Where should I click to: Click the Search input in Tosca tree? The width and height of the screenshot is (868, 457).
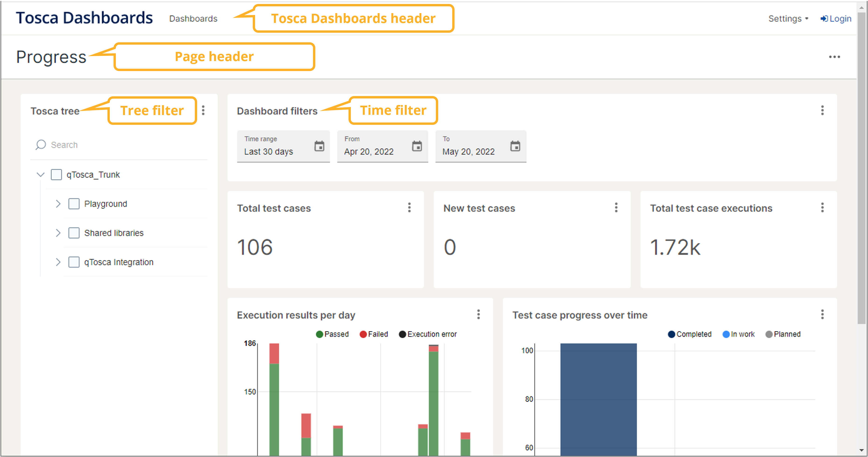(119, 145)
